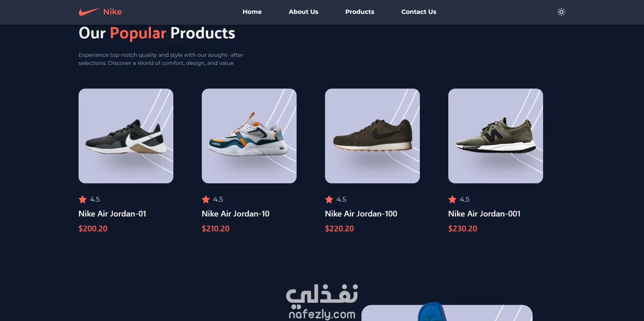
Task: Click the star rating icon for Jordan-01
Action: click(x=83, y=199)
